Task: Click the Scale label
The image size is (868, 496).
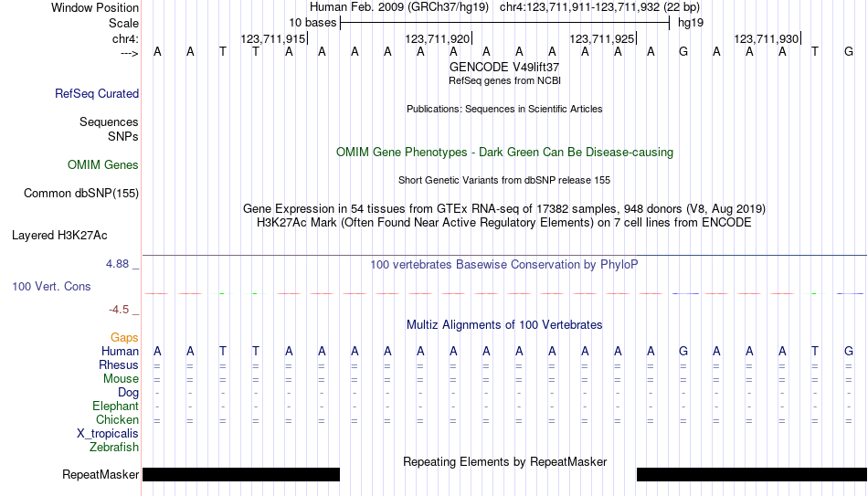Action: pyautogui.click(x=124, y=23)
